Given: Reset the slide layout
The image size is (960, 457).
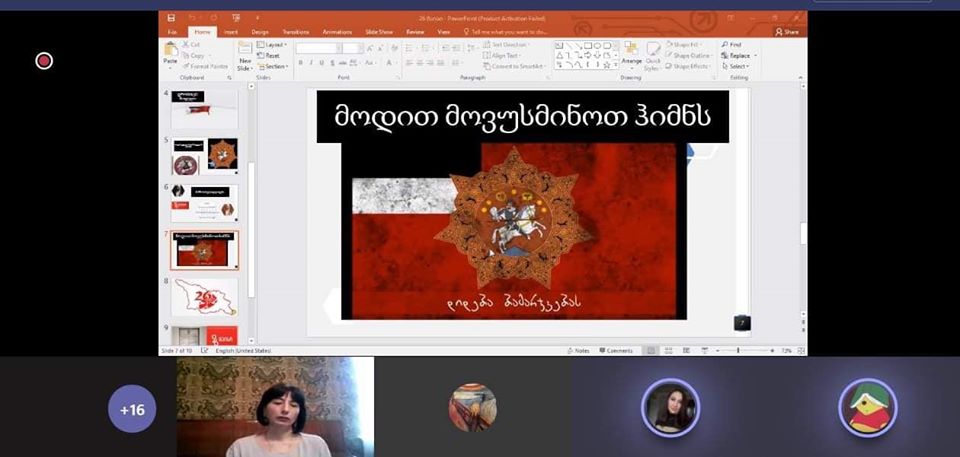Looking at the screenshot, I should (x=269, y=55).
